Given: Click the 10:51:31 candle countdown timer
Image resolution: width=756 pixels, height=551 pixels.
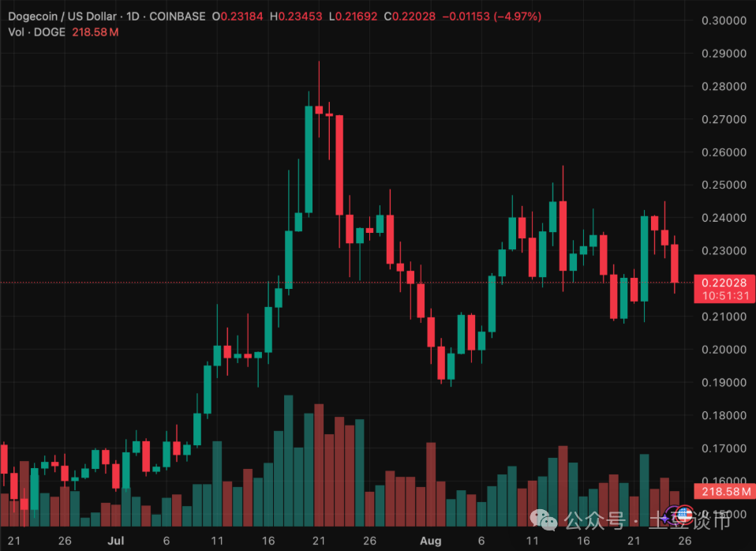Looking at the screenshot, I should click(724, 295).
